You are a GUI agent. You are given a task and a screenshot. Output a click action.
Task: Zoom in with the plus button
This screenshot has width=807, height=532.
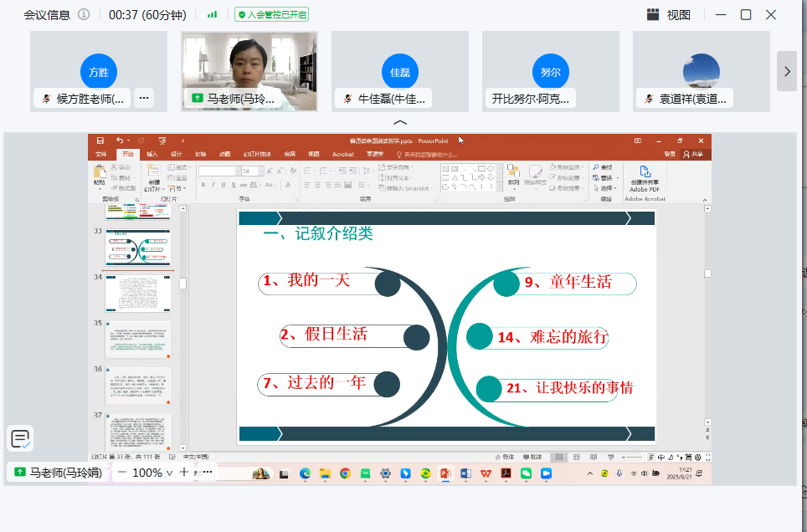point(184,473)
